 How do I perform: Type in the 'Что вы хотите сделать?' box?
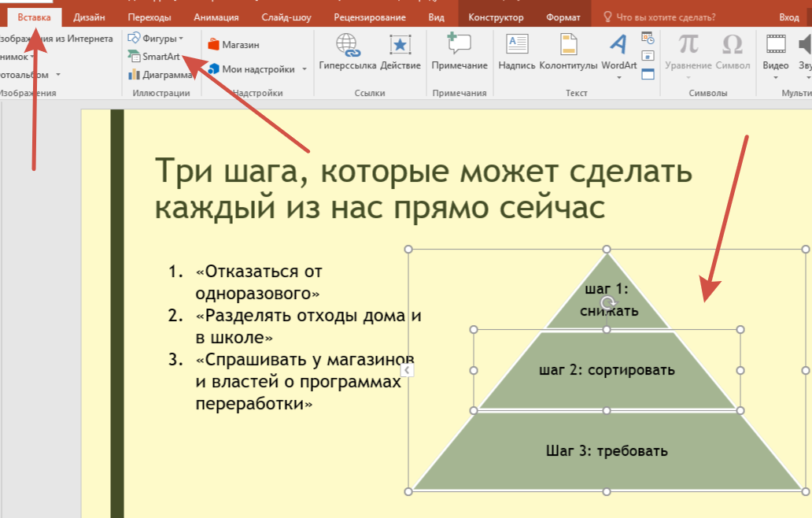click(665, 17)
